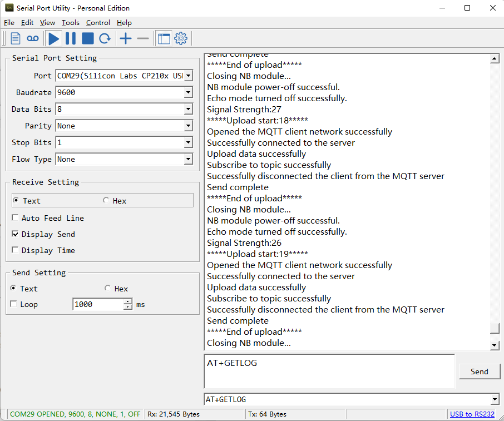Click log line Upload start:18
This screenshot has height=421, width=504.
[258, 121]
